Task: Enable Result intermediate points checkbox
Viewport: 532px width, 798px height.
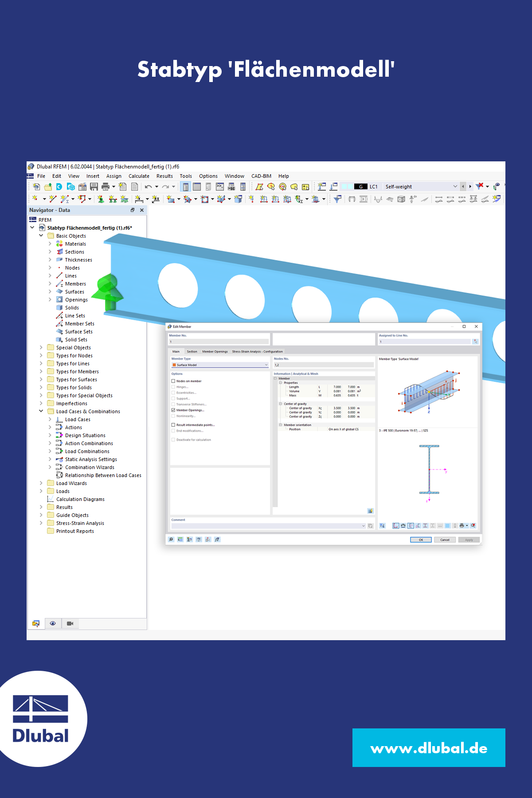Action: click(x=173, y=425)
